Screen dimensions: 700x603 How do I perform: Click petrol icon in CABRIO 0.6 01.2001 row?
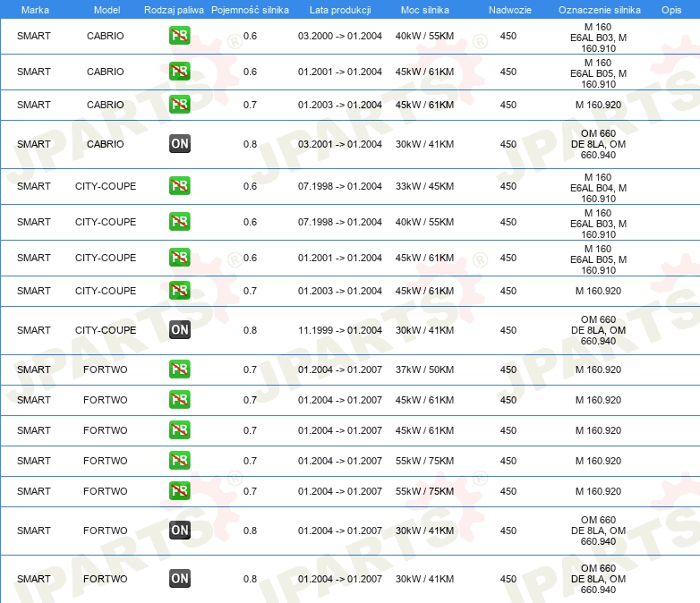click(179, 72)
